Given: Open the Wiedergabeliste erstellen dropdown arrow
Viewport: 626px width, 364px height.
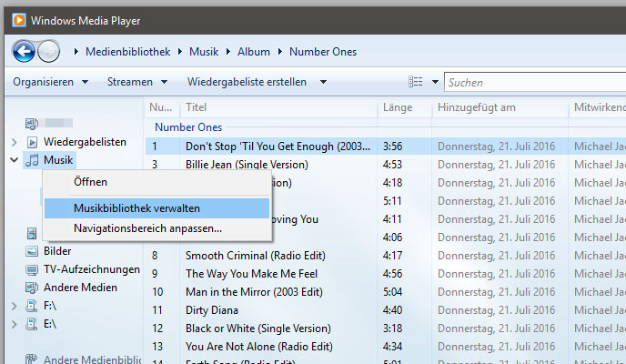Looking at the screenshot, I should pos(323,82).
